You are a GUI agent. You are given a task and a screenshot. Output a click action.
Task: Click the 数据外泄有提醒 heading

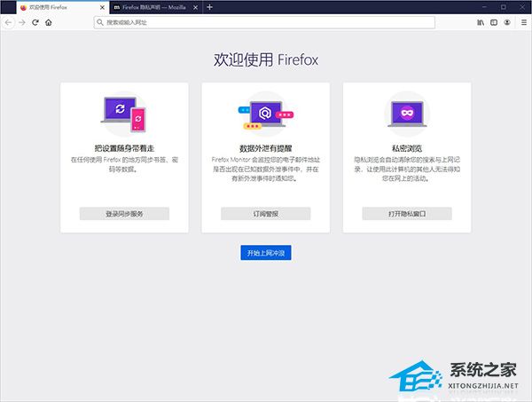tap(266, 148)
